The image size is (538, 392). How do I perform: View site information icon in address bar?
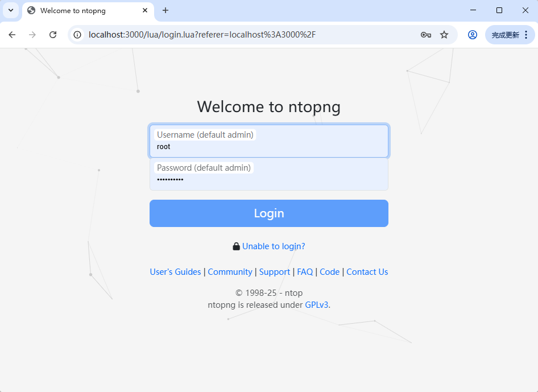(77, 35)
